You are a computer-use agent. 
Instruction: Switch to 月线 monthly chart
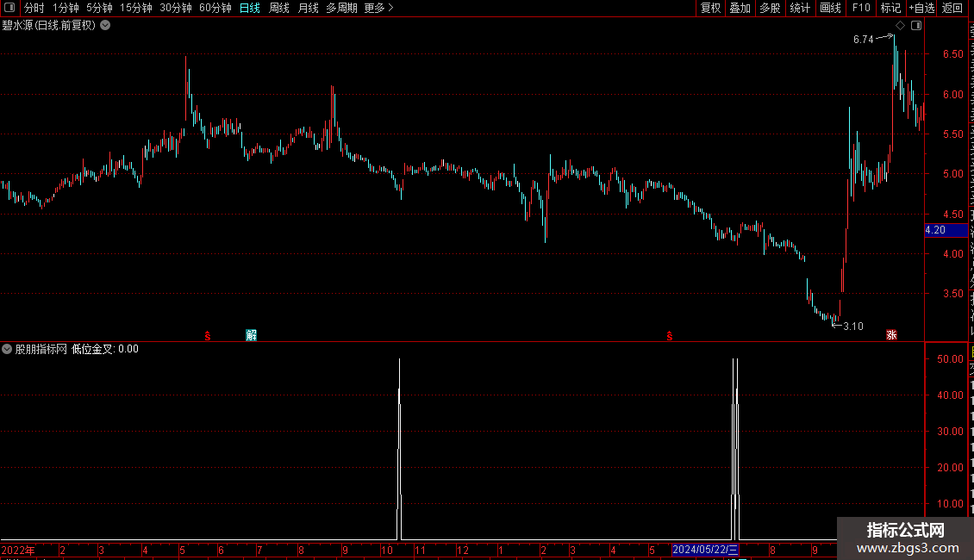(x=308, y=8)
